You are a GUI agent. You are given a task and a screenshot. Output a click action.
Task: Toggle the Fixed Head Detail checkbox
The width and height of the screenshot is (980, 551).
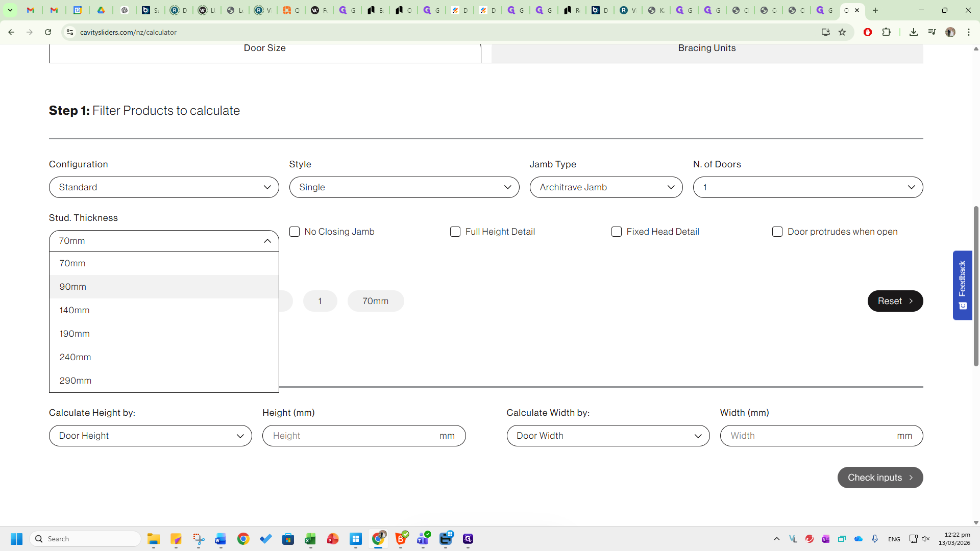pyautogui.click(x=617, y=232)
